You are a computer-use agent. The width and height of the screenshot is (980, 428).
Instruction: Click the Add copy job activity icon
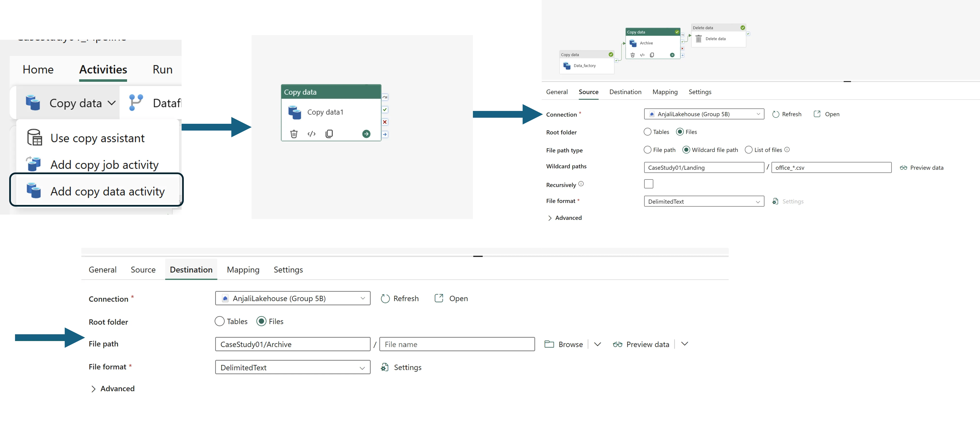click(33, 164)
